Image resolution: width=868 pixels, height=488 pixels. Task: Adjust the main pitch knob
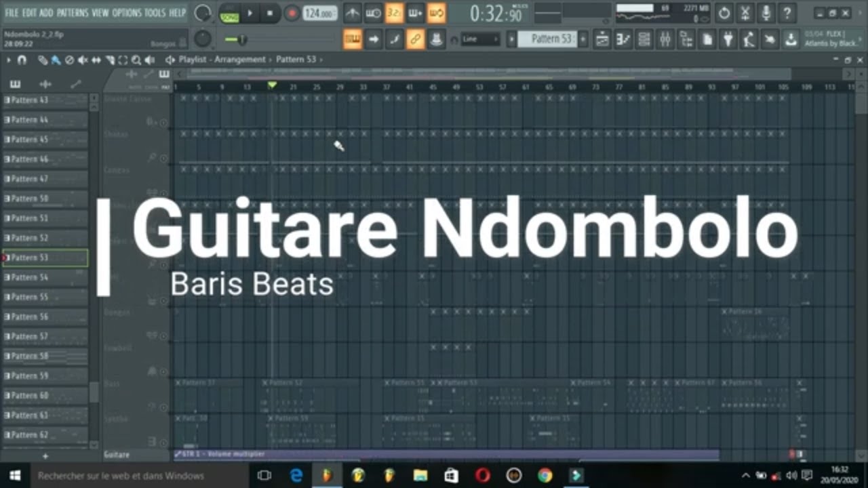(203, 39)
